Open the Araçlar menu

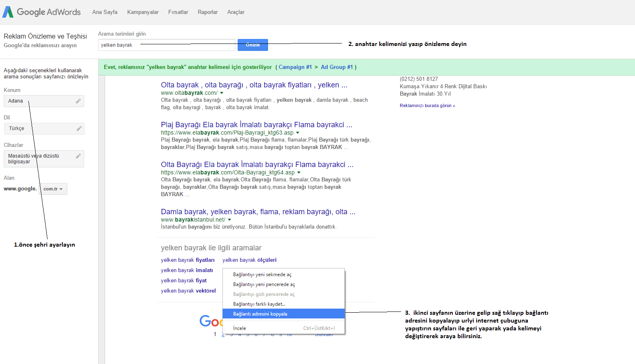pyautogui.click(x=236, y=12)
